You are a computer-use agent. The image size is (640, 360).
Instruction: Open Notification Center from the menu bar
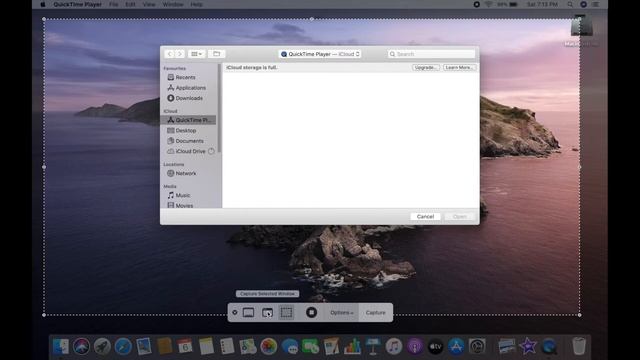tap(596, 4)
